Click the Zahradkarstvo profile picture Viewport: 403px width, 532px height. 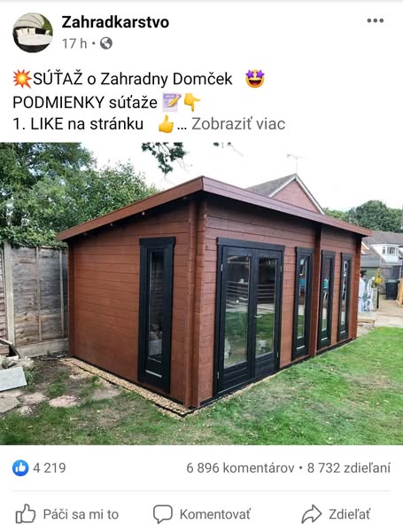click(x=33, y=33)
